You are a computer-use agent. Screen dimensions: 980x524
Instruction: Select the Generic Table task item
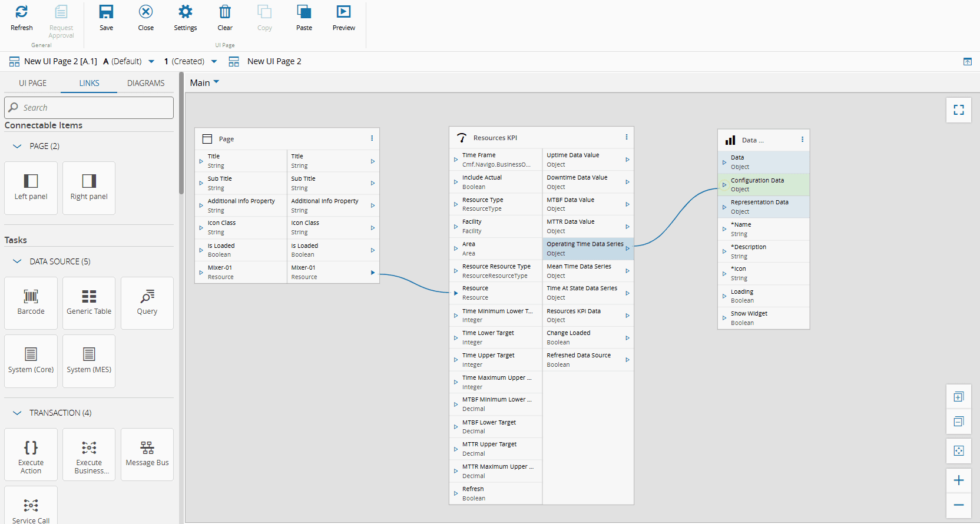[x=89, y=303]
